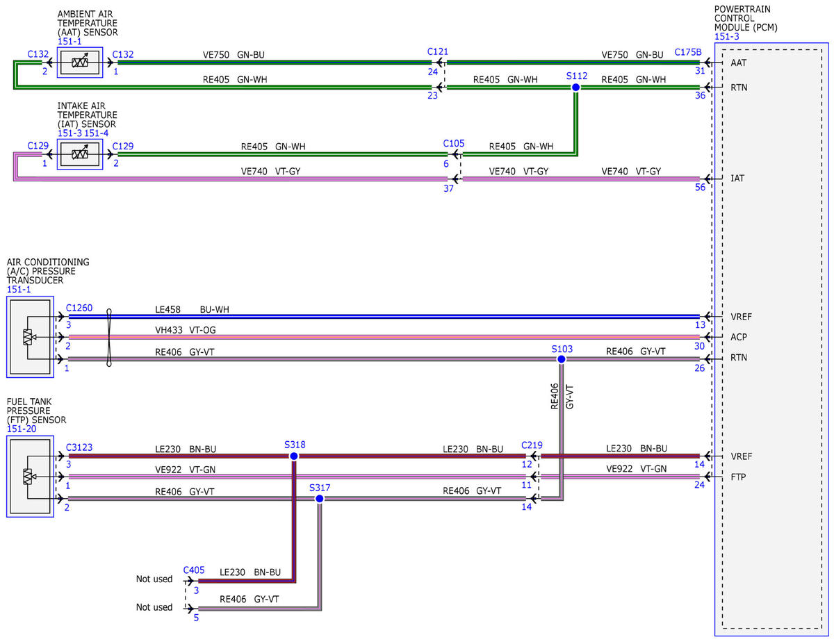
Task: Click the LE458 BU-WH wire label
Action: coord(192,309)
